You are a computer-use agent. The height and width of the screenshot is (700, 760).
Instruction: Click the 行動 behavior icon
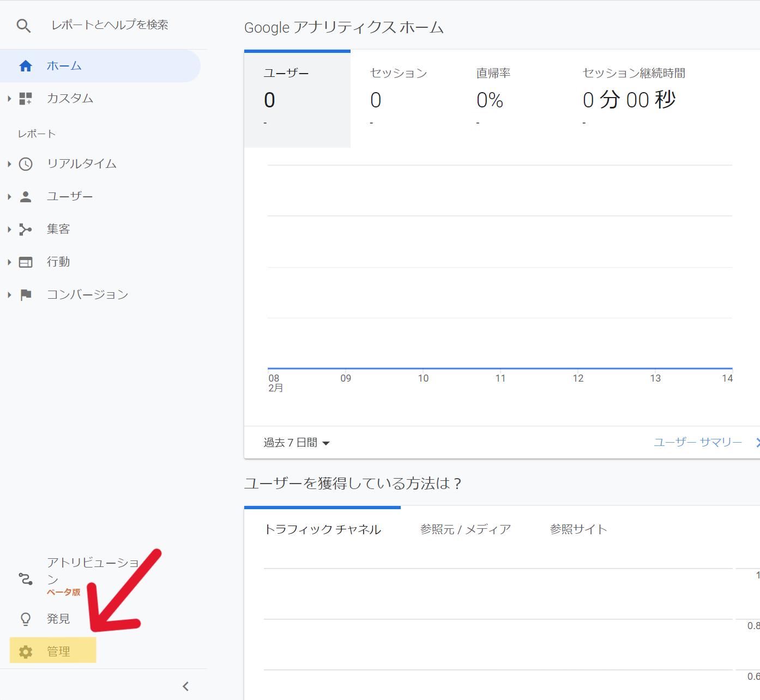point(26,262)
